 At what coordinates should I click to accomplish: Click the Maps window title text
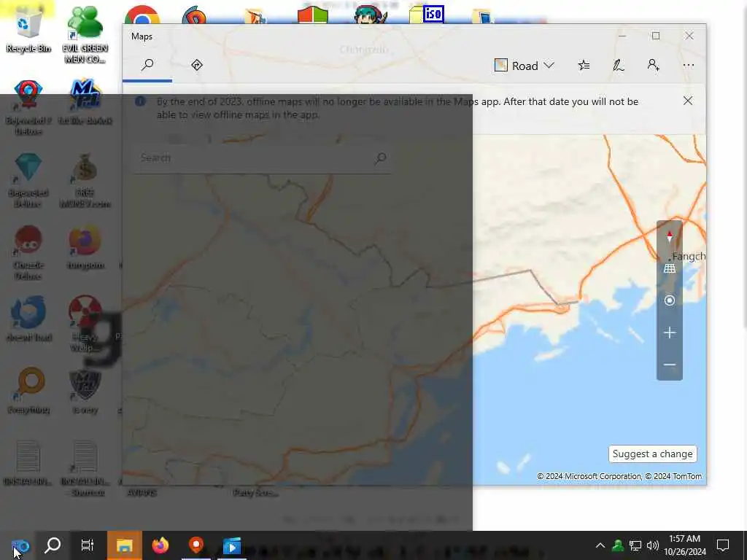pyautogui.click(x=142, y=36)
